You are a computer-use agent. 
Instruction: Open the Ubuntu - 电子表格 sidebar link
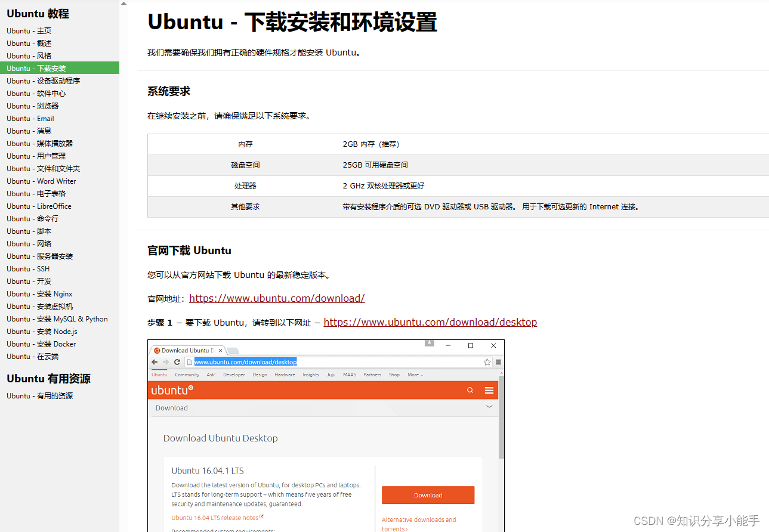click(x=36, y=193)
